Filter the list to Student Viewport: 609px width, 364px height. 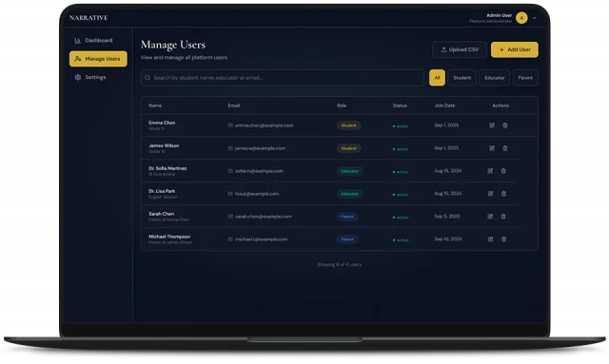[x=462, y=78]
